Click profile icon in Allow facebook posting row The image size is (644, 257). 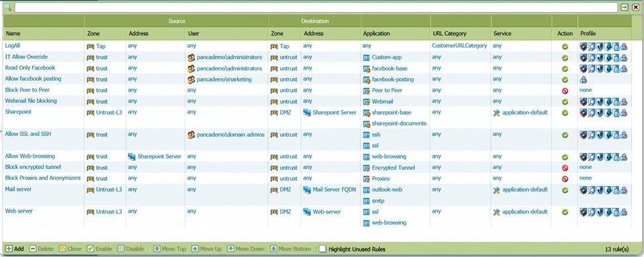point(583,79)
